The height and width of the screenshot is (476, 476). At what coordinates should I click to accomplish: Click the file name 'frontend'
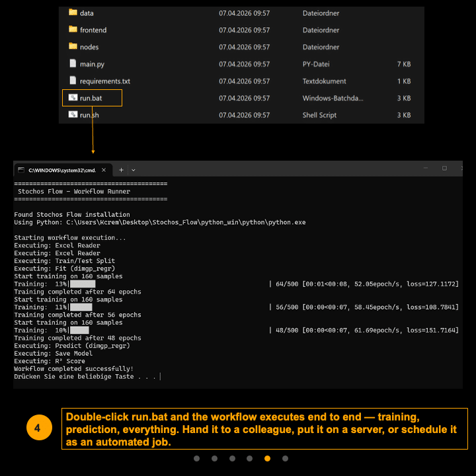93,30
